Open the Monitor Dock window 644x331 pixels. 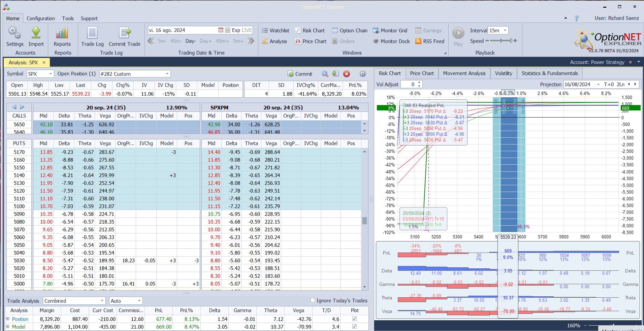point(391,41)
